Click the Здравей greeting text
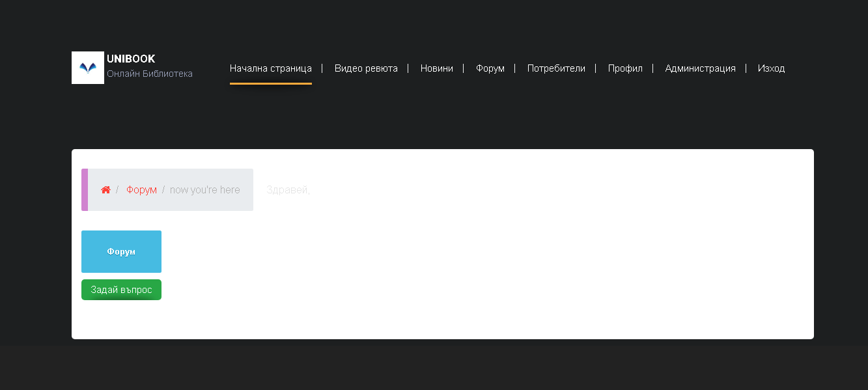Screen dimensions: 868x390 287,189
